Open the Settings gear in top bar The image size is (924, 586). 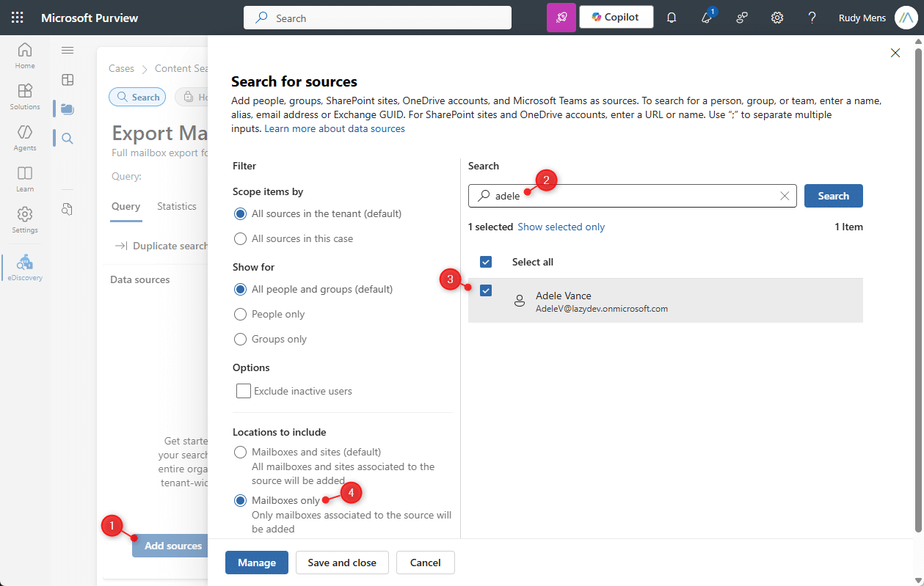pyautogui.click(x=777, y=18)
